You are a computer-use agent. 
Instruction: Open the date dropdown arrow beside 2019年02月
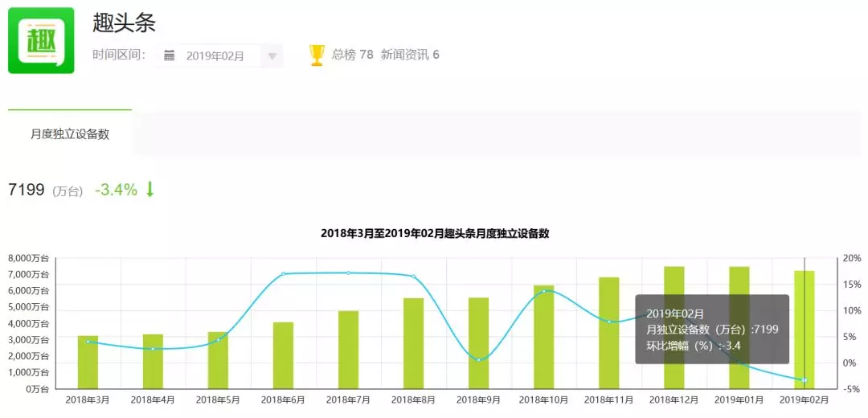pyautogui.click(x=272, y=56)
